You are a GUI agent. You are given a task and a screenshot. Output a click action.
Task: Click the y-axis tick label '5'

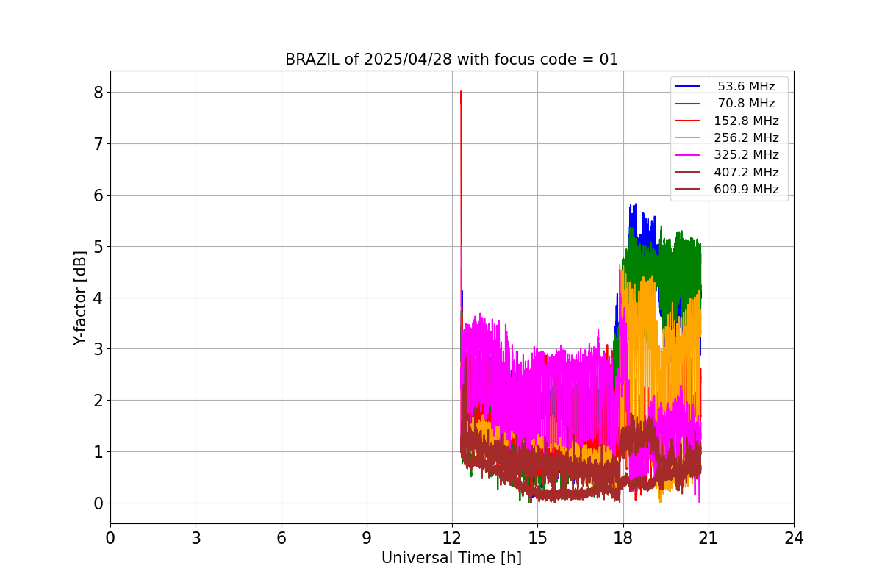pyautogui.click(x=98, y=246)
